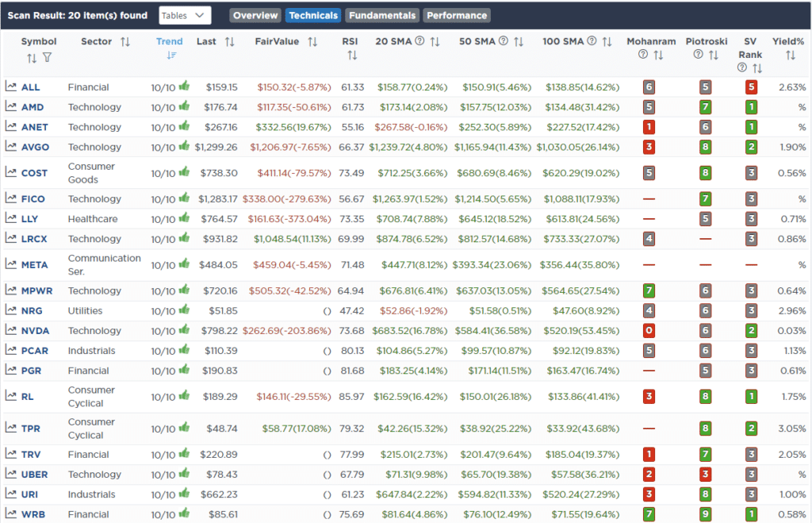The width and height of the screenshot is (812, 523).
Task: Click the $520.19(53.45%) 100 SMA cell
Action: tap(581, 331)
